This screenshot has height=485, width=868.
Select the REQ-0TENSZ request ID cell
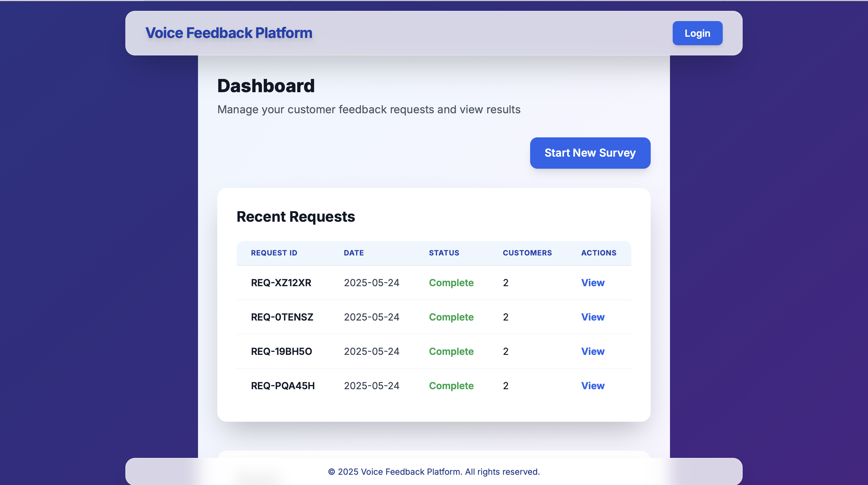[x=282, y=317]
